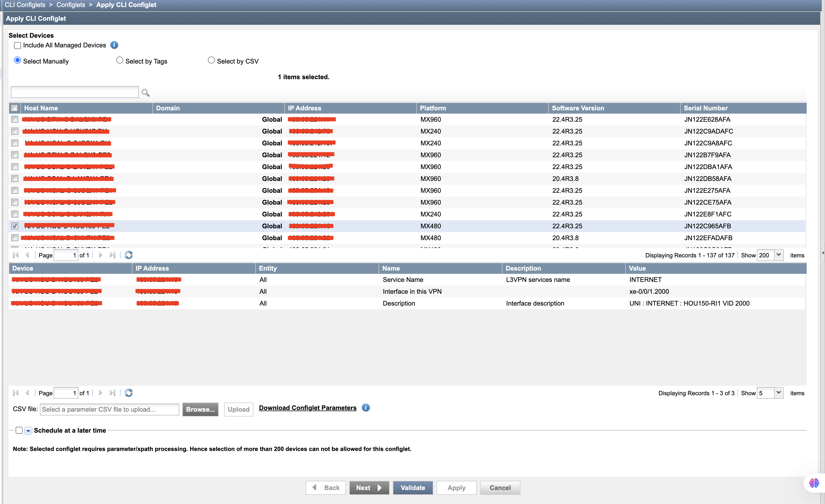Open parameters grid Show 5 items dropdown
This screenshot has height=504, width=825.
click(779, 393)
